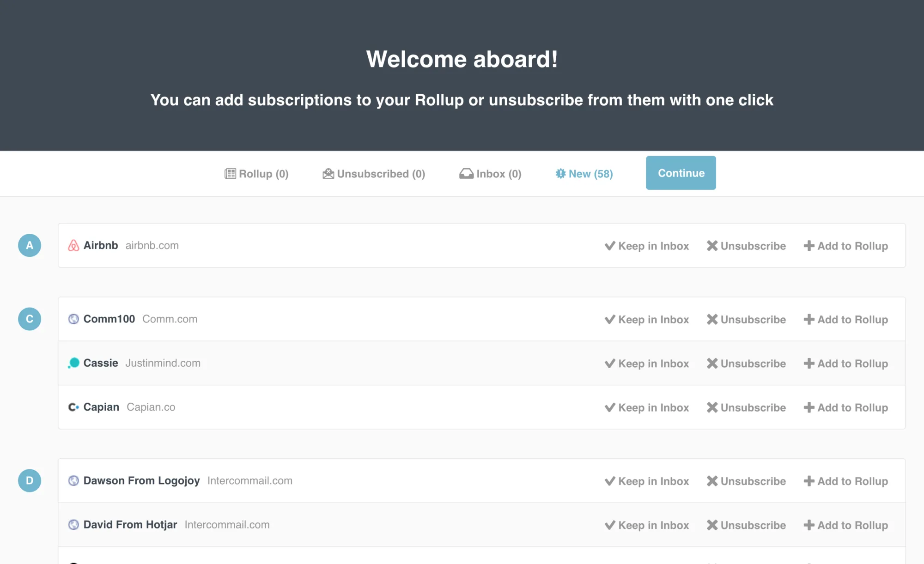This screenshot has width=924, height=564.
Task: Unsubscribe from Dawson From Logojoy
Action: point(746,481)
